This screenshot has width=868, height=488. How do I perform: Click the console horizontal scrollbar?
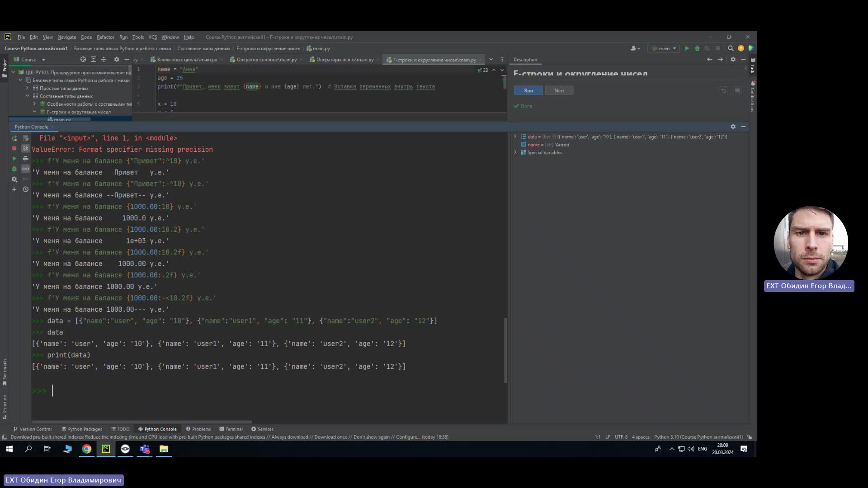(x=142, y=422)
